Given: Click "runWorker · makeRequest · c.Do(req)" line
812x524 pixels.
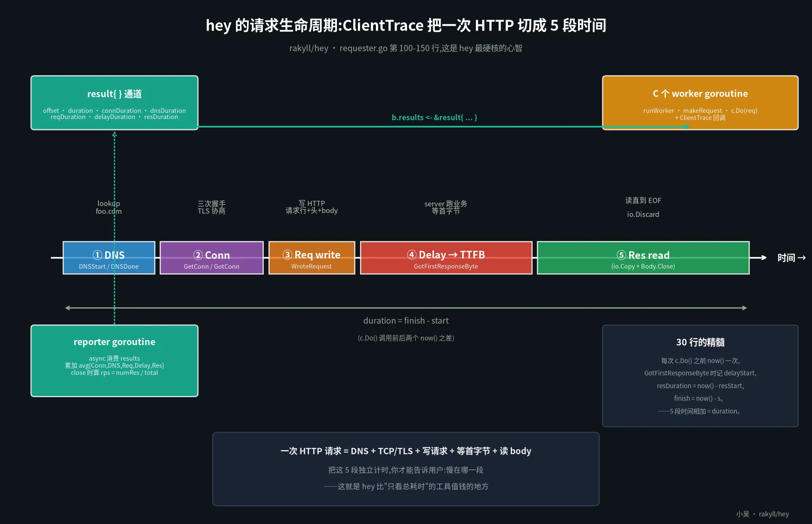Looking at the screenshot, I should (700, 111).
